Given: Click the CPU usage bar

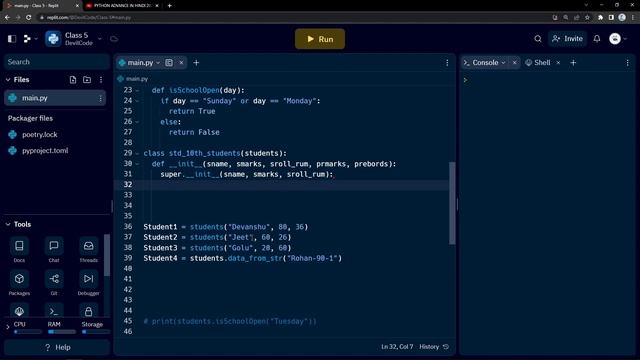Looking at the screenshot, I should tap(27, 332).
